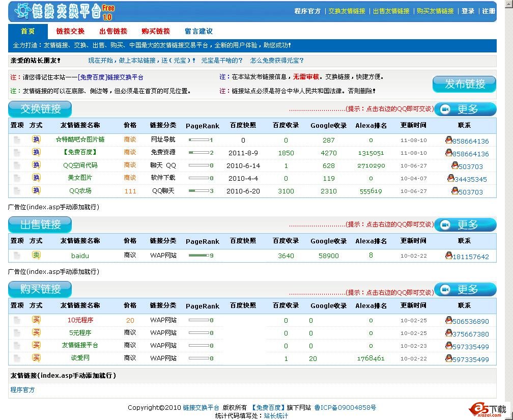This screenshot has height=420, width=513.
Task: Click the camera icon on the 交换链接 更多 button
Action: pos(446,108)
